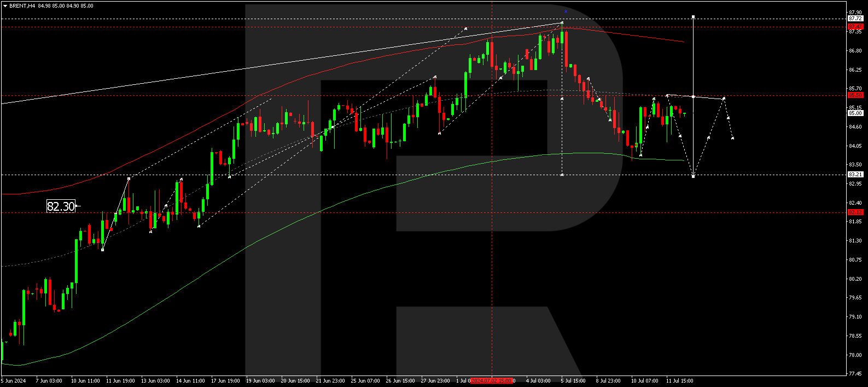Screen dimensions: 868x387
Task: Click the 86.25 price axis label
Action: (855, 70)
